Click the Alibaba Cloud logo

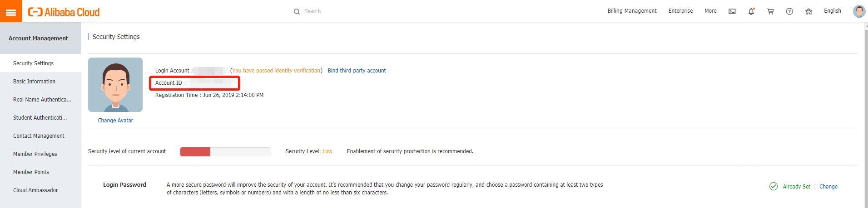[x=64, y=12]
